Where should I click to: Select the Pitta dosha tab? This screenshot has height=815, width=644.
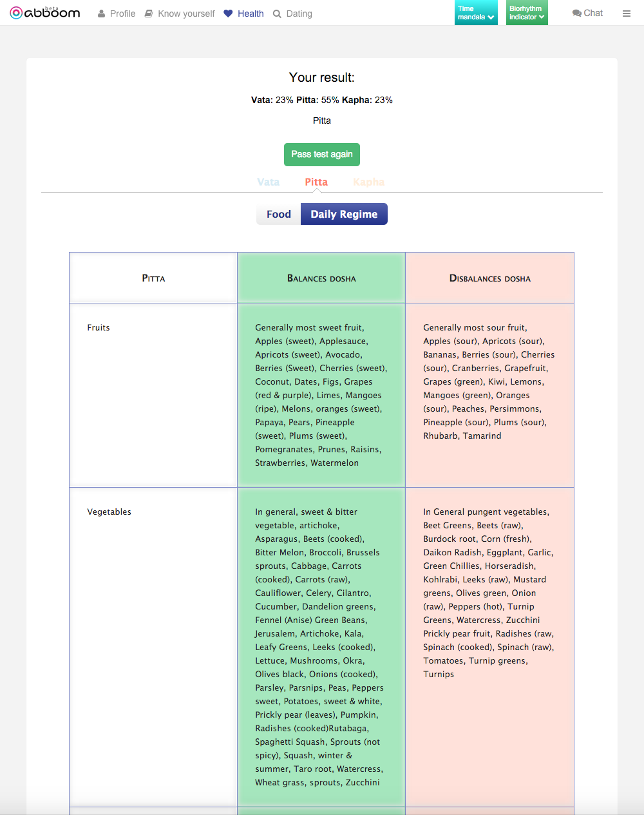click(316, 182)
